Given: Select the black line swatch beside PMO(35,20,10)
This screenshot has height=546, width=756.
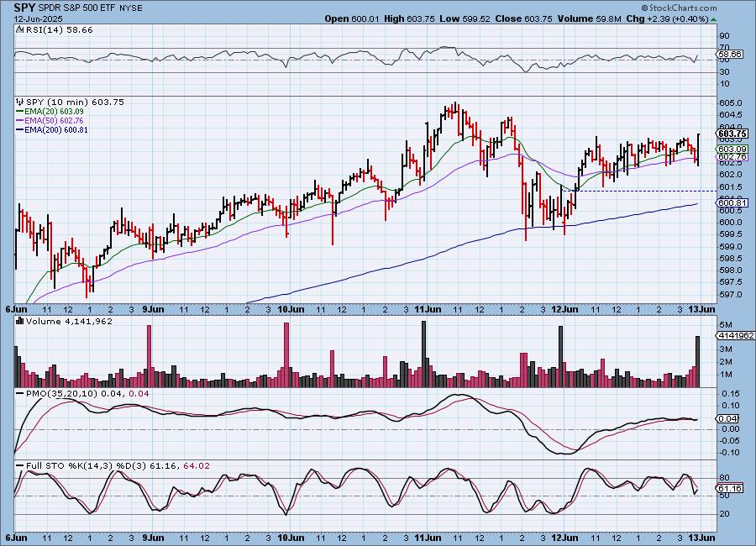Looking at the screenshot, I should (20, 394).
